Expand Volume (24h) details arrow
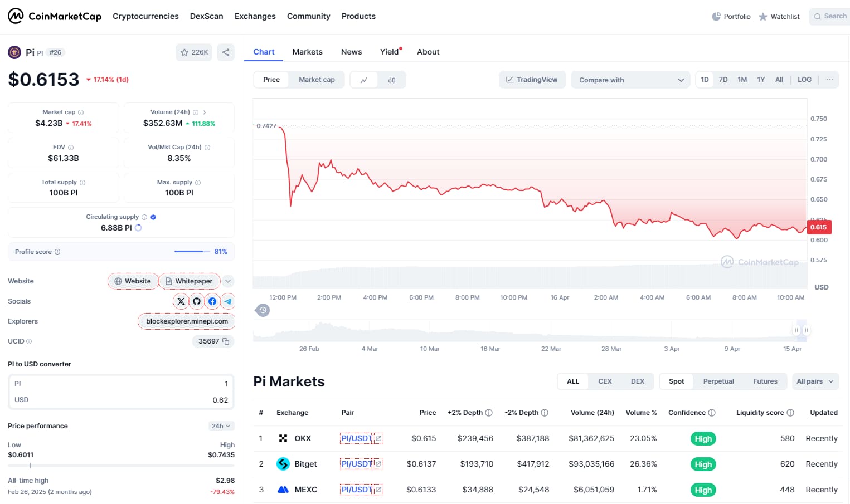Image resolution: width=850 pixels, height=504 pixels. pyautogui.click(x=205, y=112)
